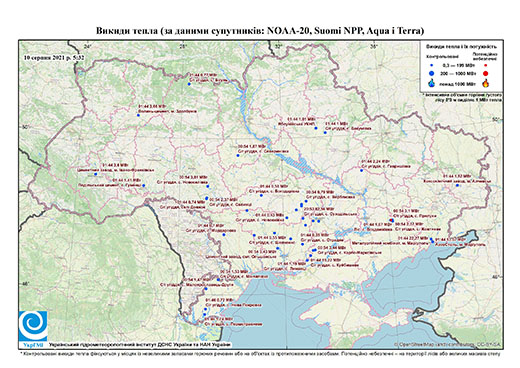
Task: Click the large blue circle legend symbol
Action: (432, 73)
